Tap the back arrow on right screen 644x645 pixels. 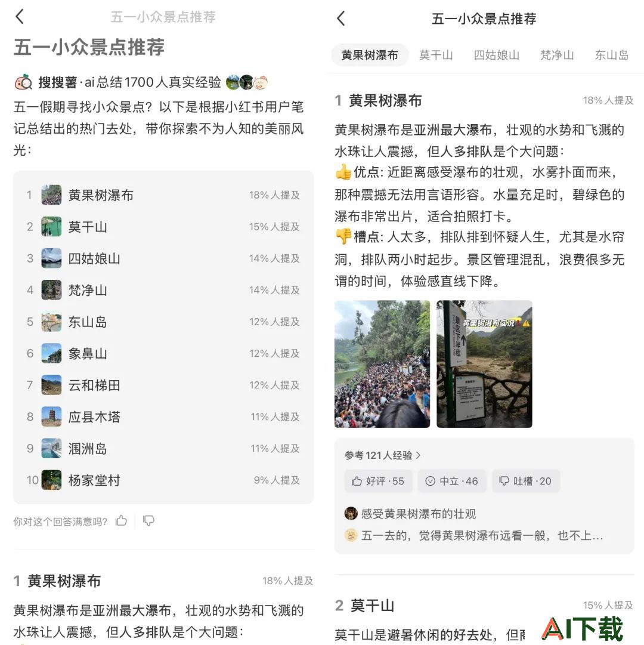coord(340,18)
